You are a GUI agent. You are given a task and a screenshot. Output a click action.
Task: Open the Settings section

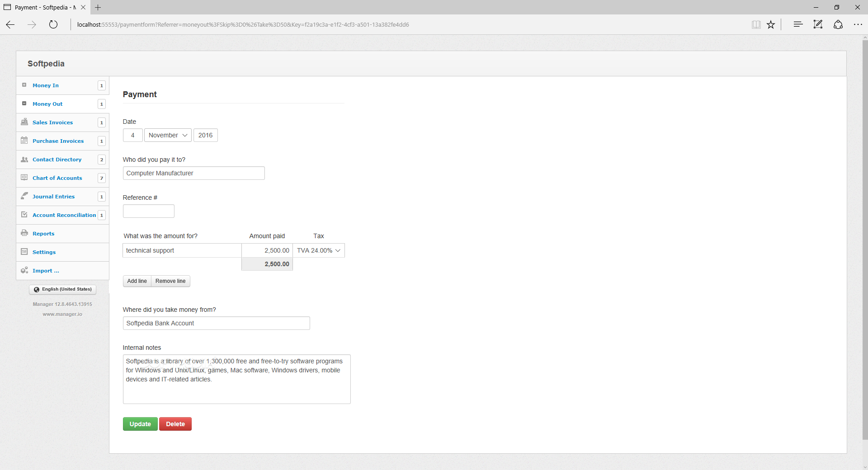point(44,252)
